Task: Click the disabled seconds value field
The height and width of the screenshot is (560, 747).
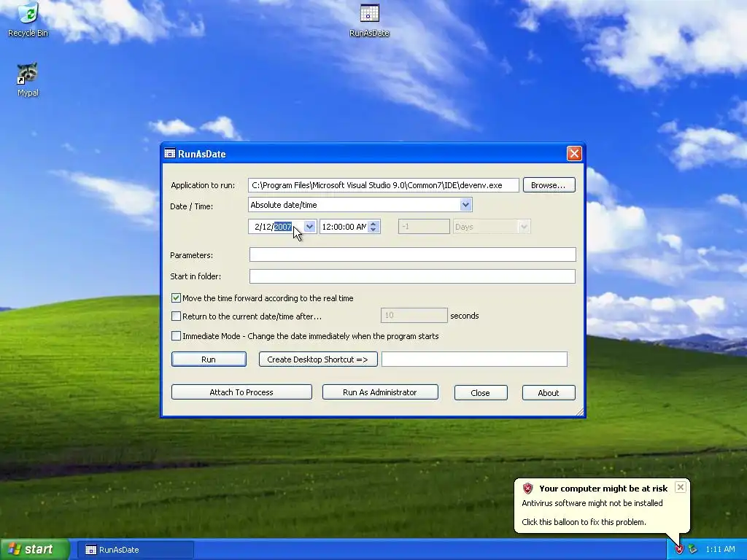Action: [x=414, y=315]
